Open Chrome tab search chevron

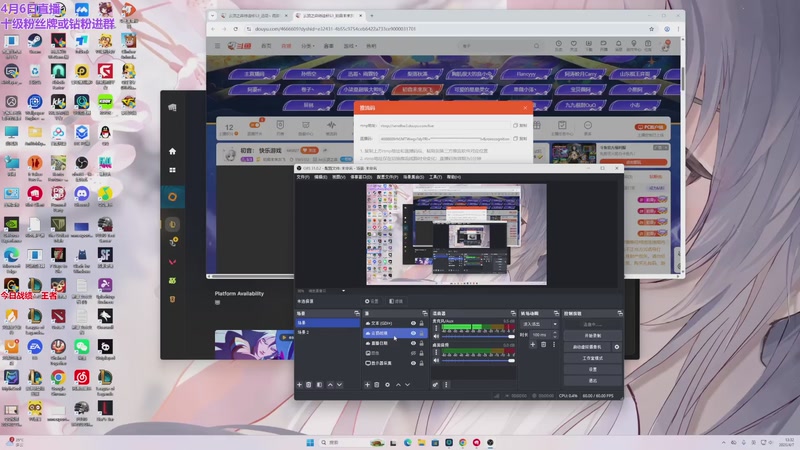coord(213,16)
